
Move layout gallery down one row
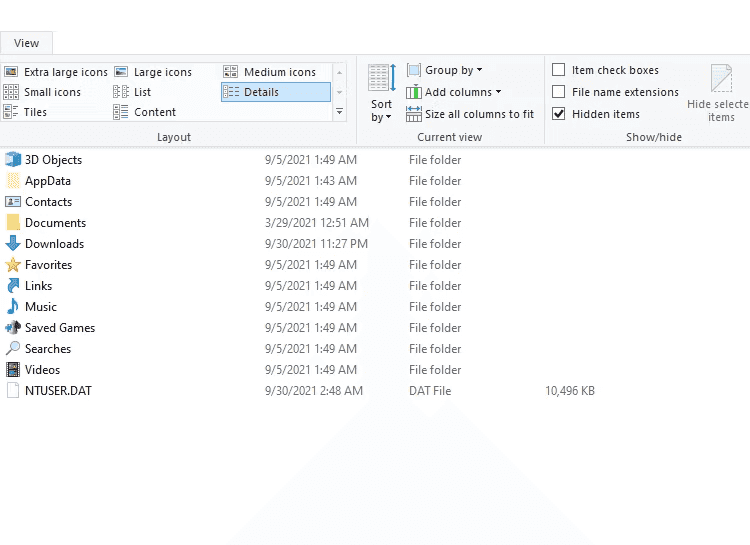(x=340, y=92)
